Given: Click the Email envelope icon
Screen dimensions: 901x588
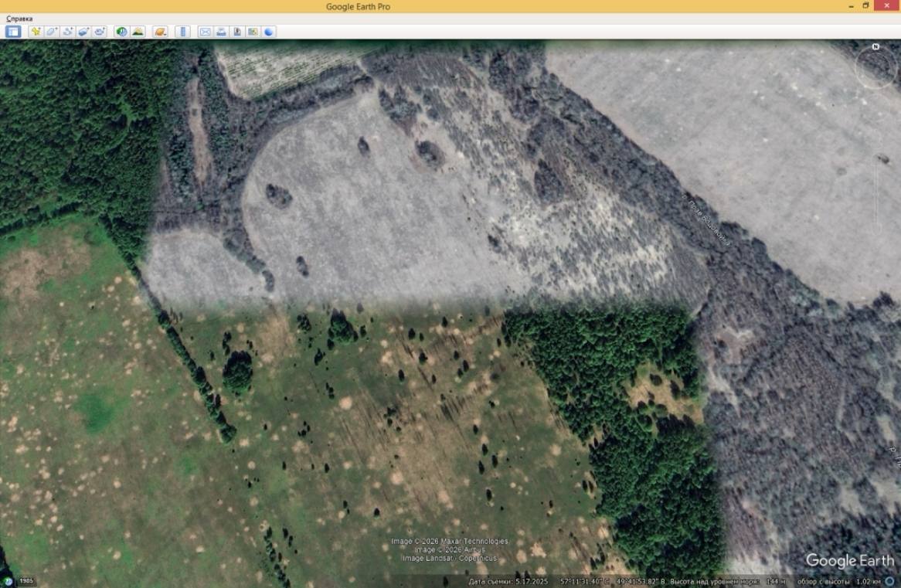Looking at the screenshot, I should 205,32.
